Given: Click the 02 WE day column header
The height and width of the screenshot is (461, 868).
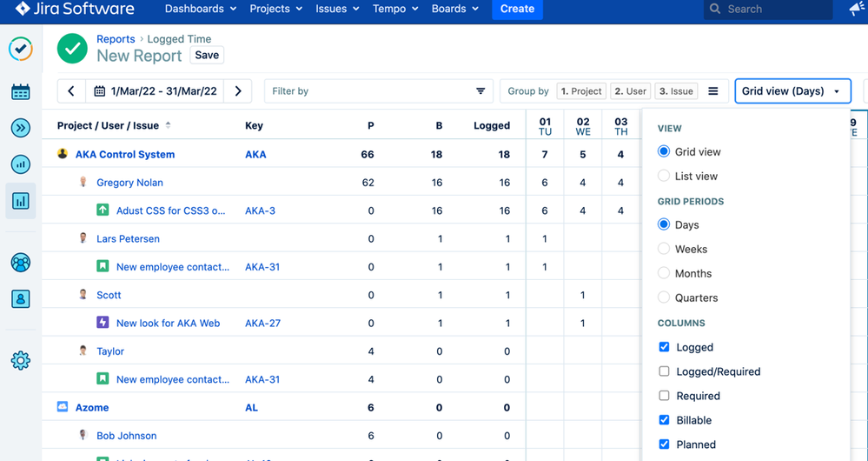Looking at the screenshot, I should point(583,126).
